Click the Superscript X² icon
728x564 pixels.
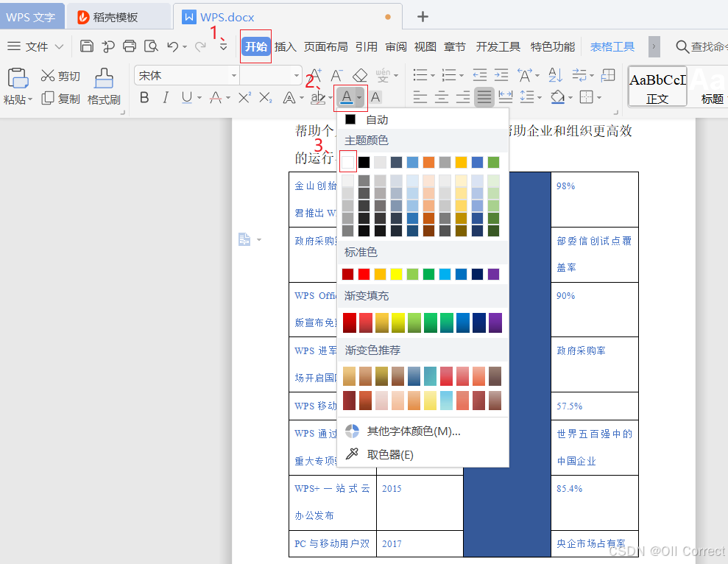point(244,98)
